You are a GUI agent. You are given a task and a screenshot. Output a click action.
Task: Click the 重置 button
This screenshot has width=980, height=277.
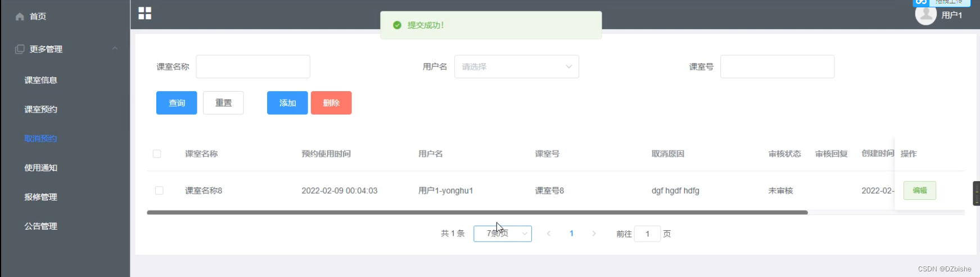[223, 103]
